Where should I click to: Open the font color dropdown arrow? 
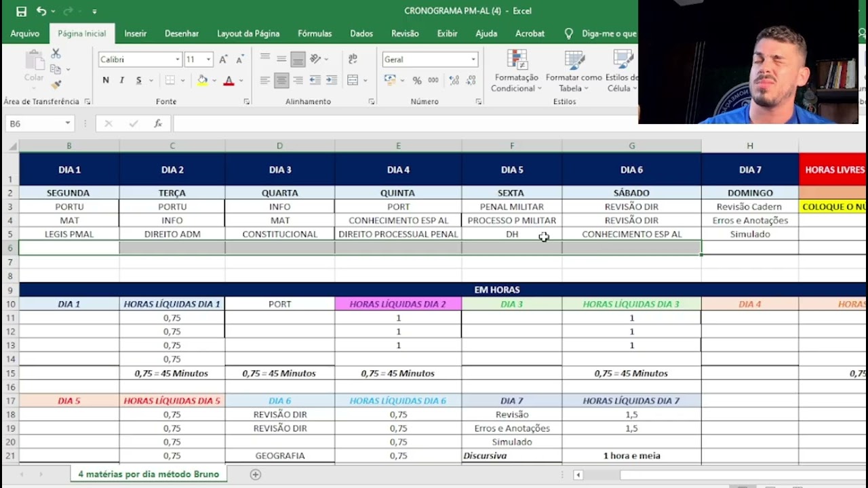tap(240, 81)
